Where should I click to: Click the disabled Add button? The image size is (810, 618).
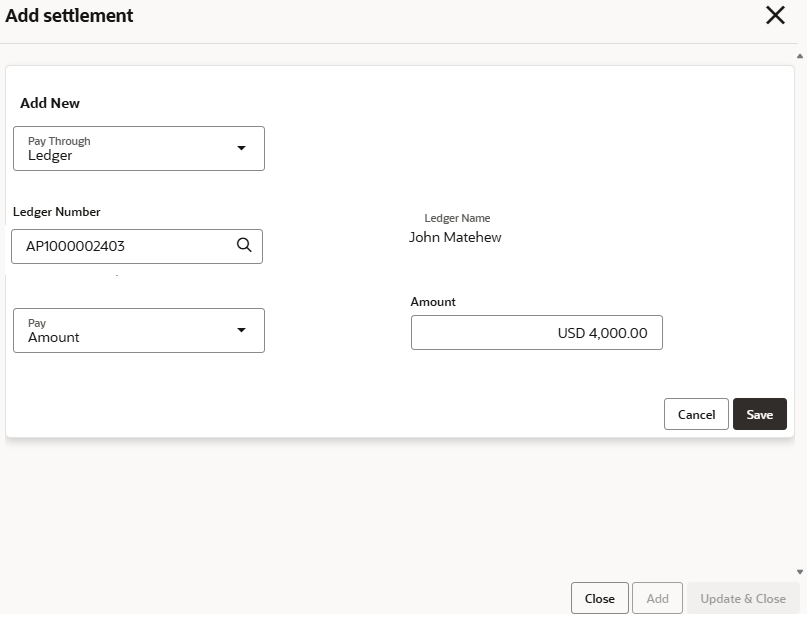pyautogui.click(x=658, y=598)
